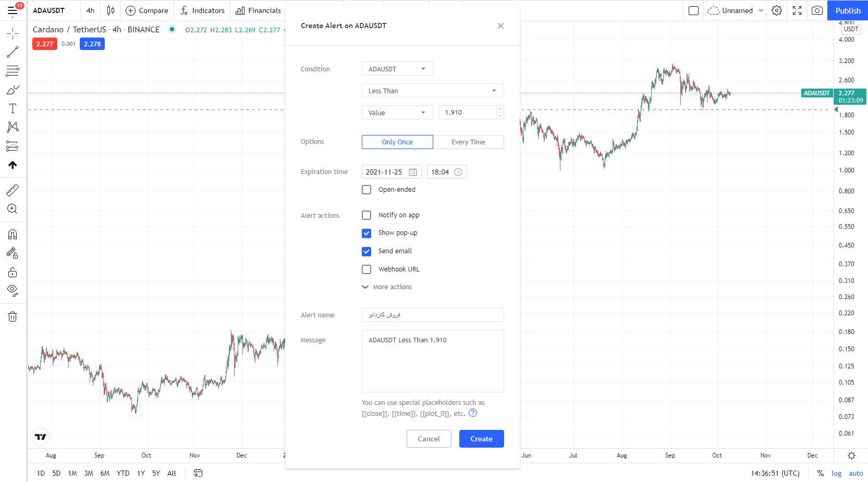Image resolution: width=868 pixels, height=482 pixels.
Task: Uncheck Send email checkbox
Action: [366, 251]
